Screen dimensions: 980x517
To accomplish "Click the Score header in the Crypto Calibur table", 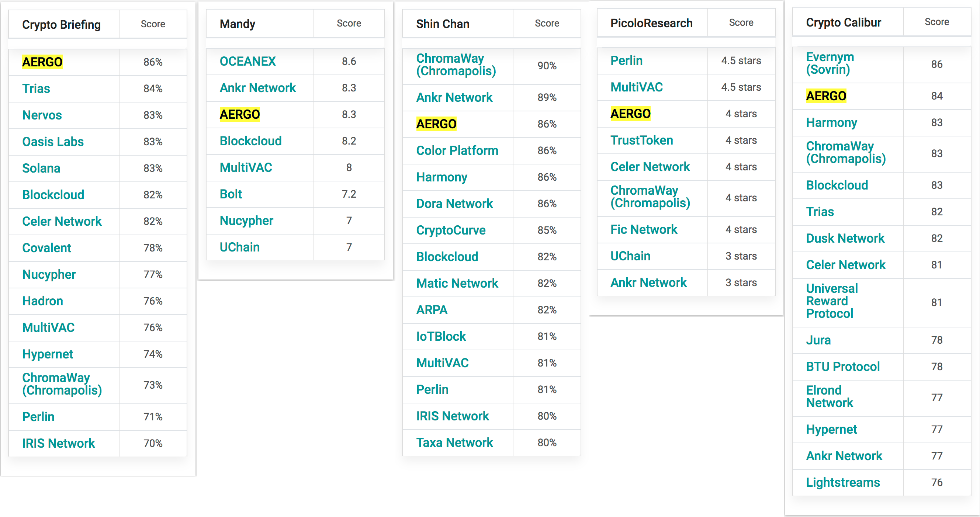I will click(936, 22).
